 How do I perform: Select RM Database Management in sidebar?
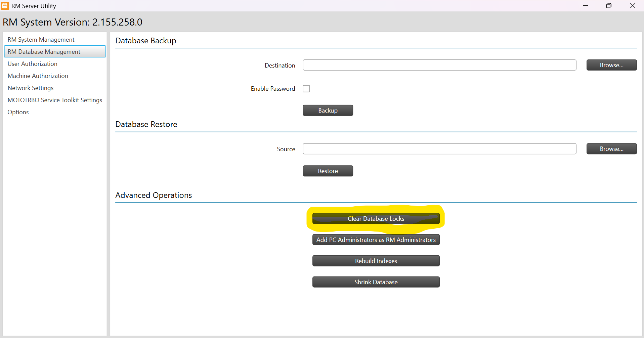[55, 51]
